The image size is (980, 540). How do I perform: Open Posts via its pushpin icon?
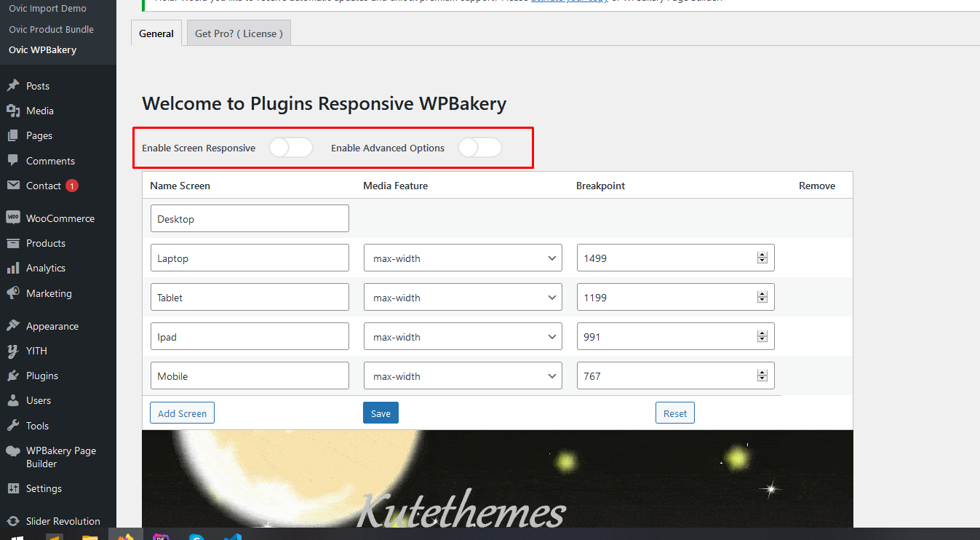(13, 86)
